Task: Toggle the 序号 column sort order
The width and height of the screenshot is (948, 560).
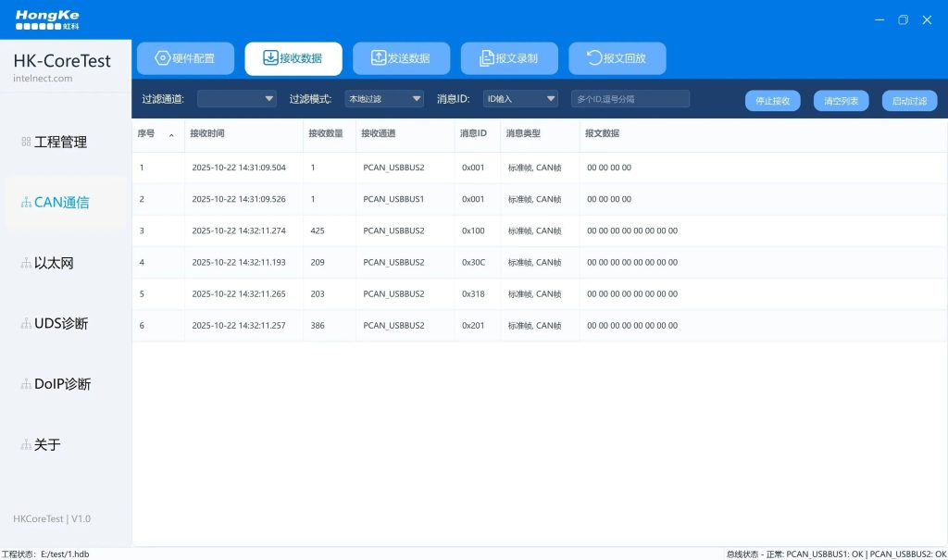Action: coord(168,134)
